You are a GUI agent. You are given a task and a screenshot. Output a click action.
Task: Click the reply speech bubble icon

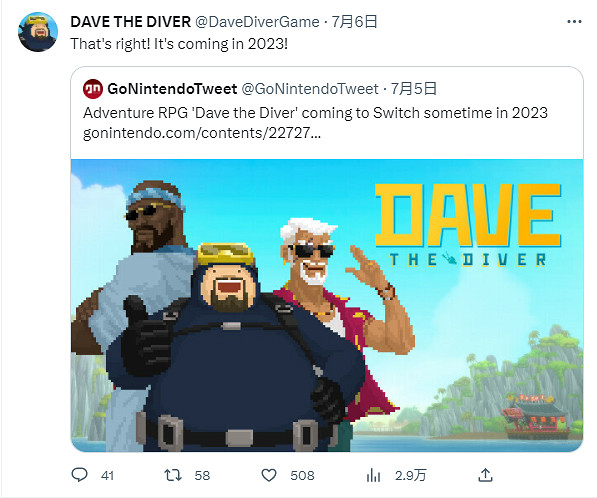80,475
